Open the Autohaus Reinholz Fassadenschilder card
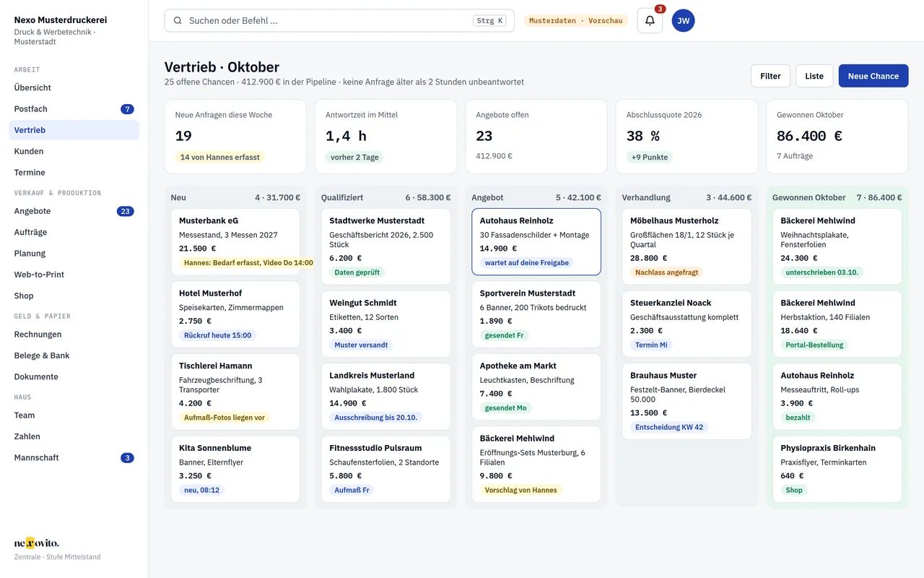Screen dimensions: 924x578 [536, 242]
